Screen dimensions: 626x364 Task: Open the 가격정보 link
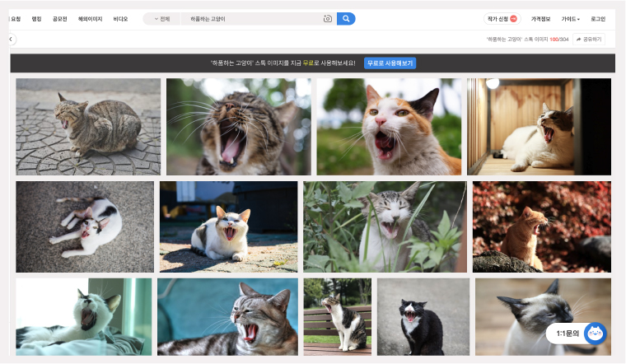coord(540,18)
